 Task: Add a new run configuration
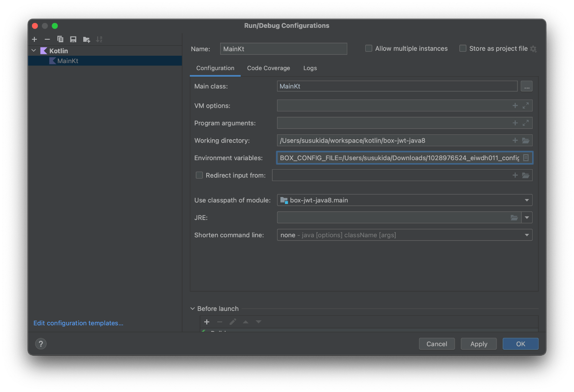coord(34,39)
